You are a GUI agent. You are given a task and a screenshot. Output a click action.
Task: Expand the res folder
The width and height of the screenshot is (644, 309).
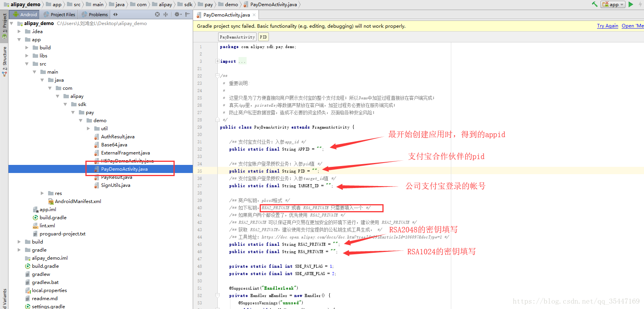42,193
